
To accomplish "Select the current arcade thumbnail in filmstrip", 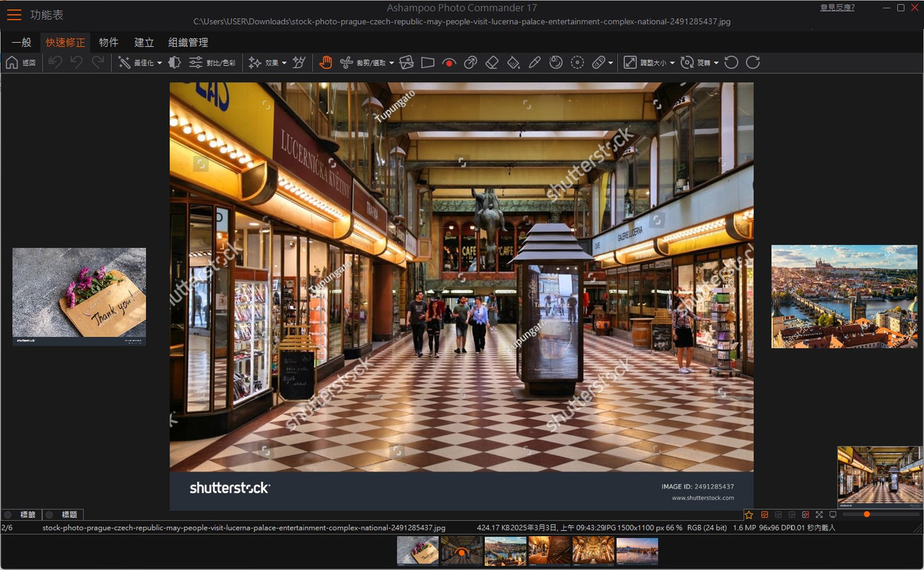I will pyautogui.click(x=462, y=551).
